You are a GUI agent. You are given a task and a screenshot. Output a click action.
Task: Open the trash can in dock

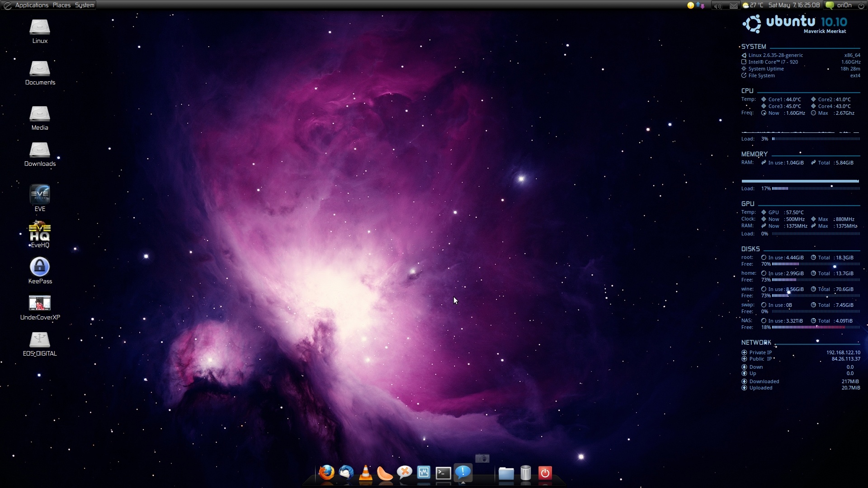525,473
